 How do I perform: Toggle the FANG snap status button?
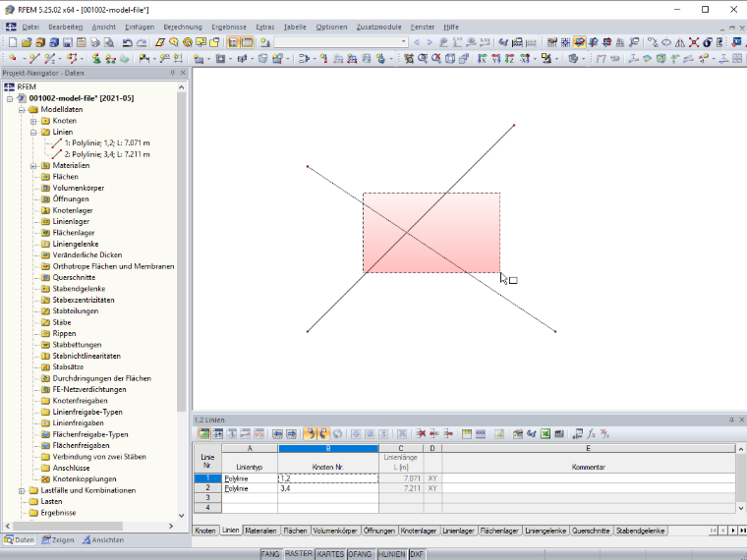tap(269, 554)
